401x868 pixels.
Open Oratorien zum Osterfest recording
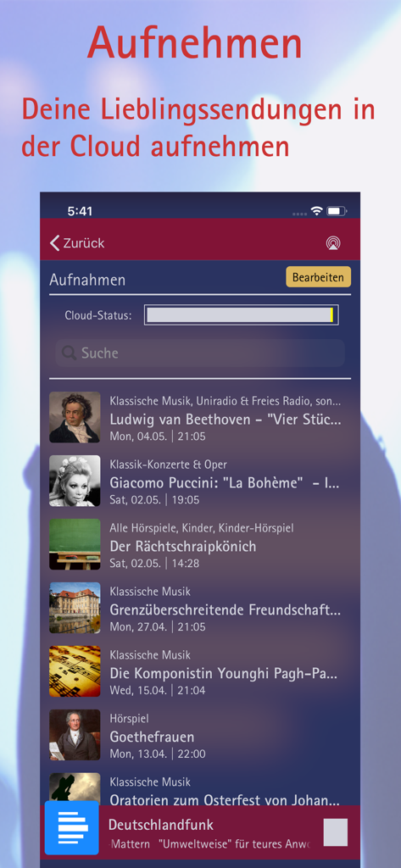coord(225,800)
